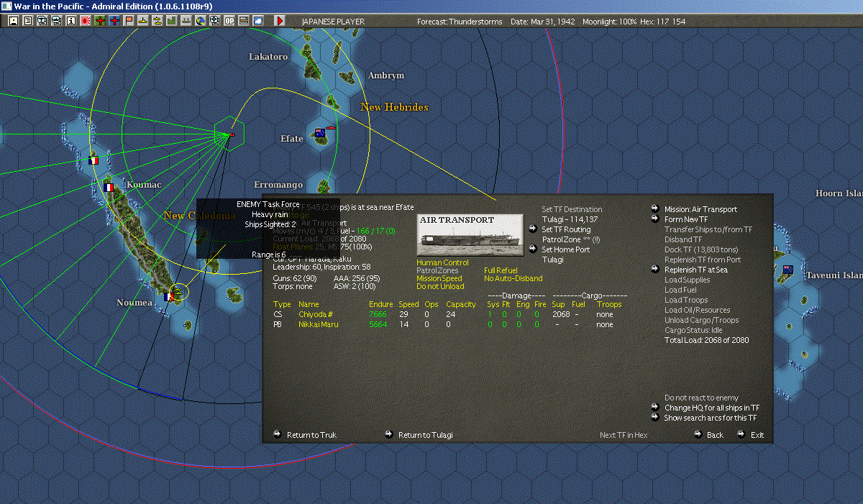The height and width of the screenshot is (504, 863).
Task: Toggle Mission Speed setting
Action: (x=439, y=278)
